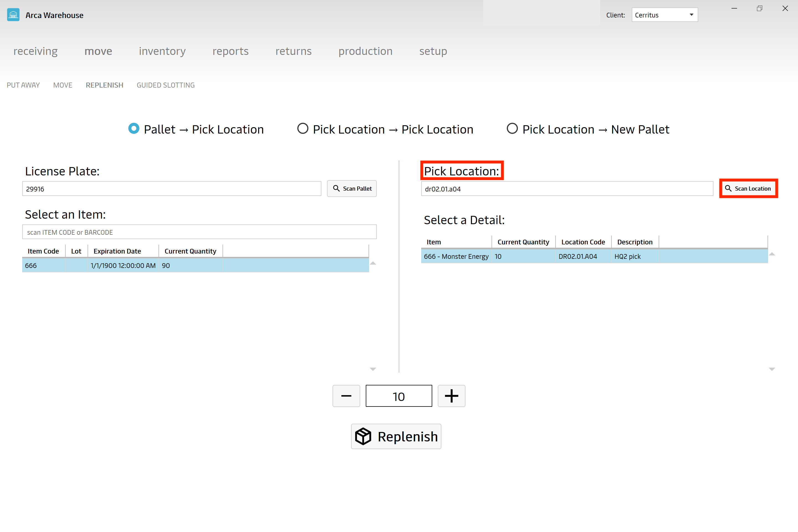Click the License Plate field containing 29916
Viewport: 798px width, 532px height.
click(x=172, y=189)
